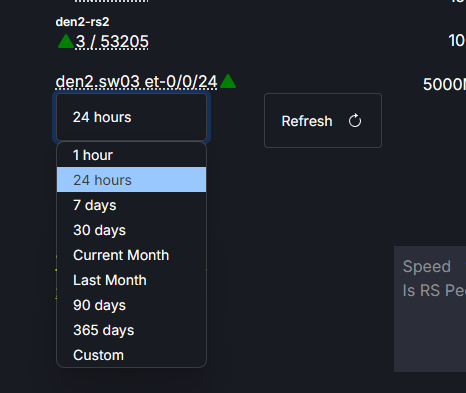Open the den2.sw03 et-0/0/24 link
Image resolution: width=466 pixels, height=393 pixels.
tap(136, 82)
